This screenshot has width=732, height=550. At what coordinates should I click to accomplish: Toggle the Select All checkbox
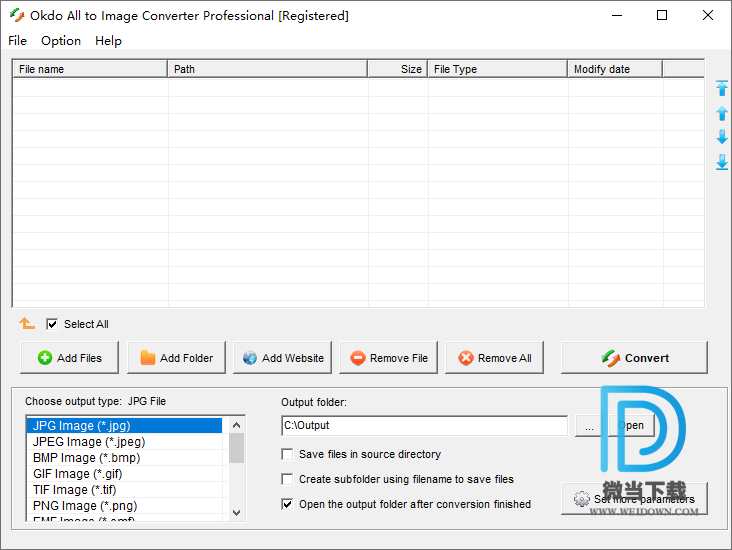52,324
